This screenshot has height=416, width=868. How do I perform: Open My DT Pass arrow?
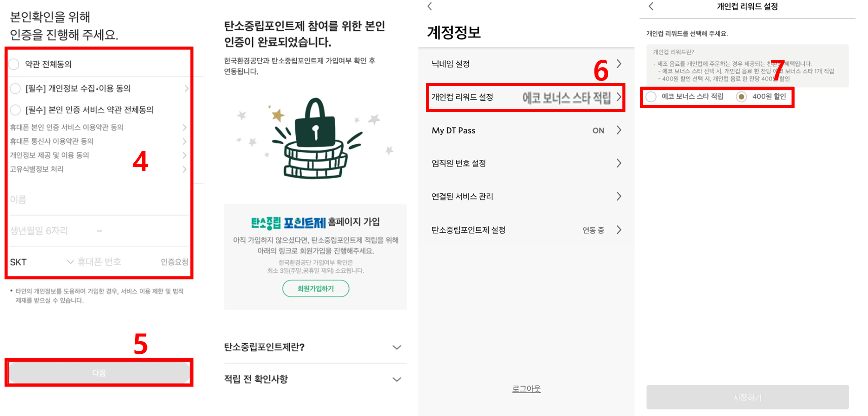click(619, 130)
